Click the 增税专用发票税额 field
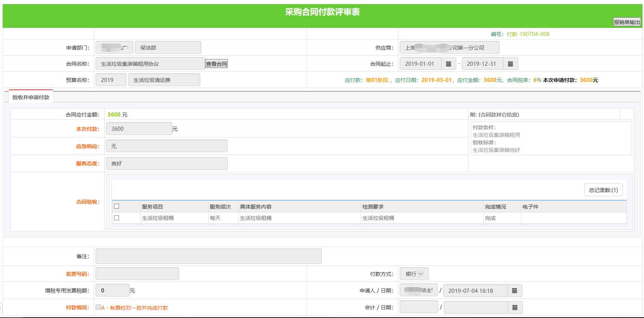The height and width of the screenshot is (318, 644). (x=113, y=291)
